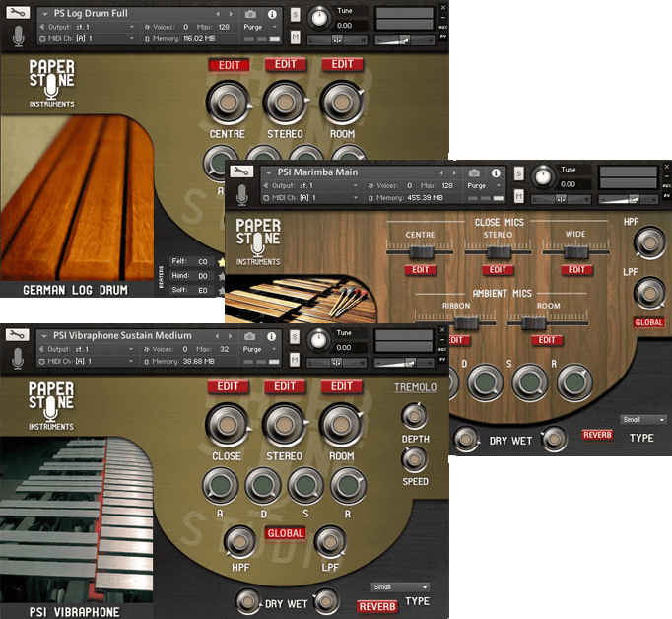Show info for PSI Vibraphone Sustain Medium
The height and width of the screenshot is (619, 672).
(x=271, y=336)
